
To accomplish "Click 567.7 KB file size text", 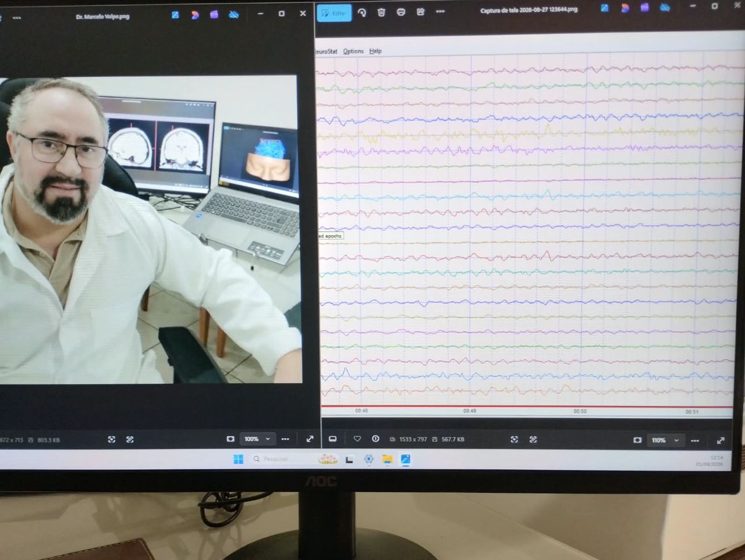I will [x=452, y=439].
